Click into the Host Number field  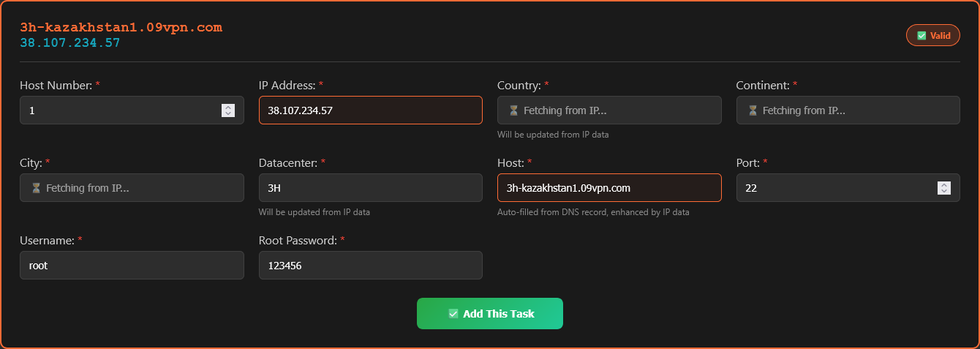[117, 110]
